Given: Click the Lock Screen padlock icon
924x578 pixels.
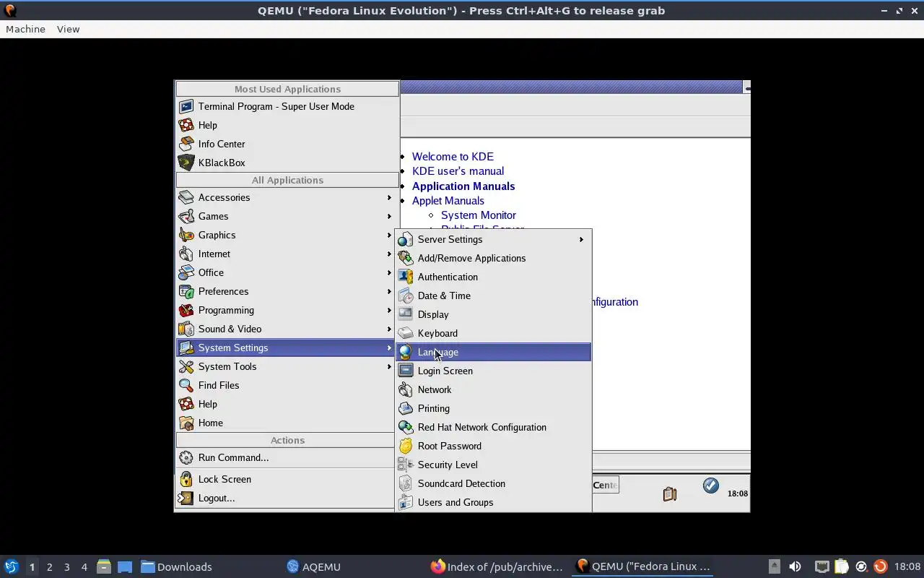Looking at the screenshot, I should (186, 479).
